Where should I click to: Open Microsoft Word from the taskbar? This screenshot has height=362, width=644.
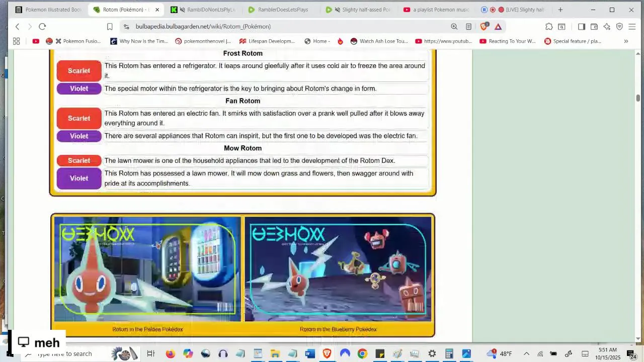(x=310, y=354)
